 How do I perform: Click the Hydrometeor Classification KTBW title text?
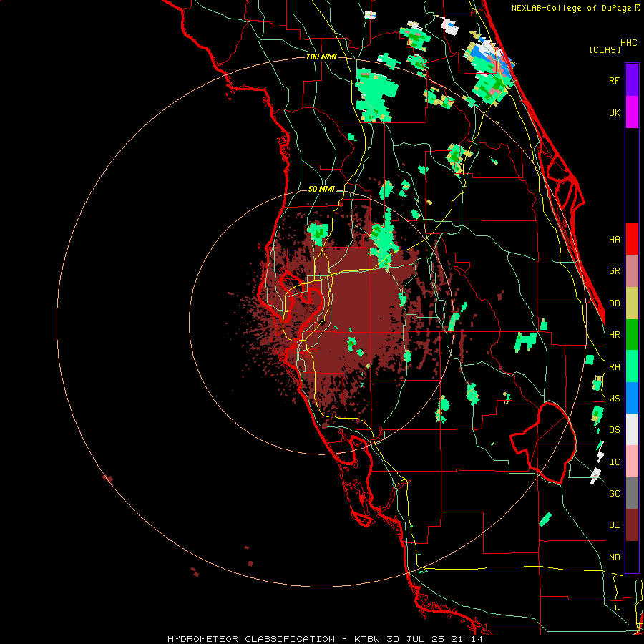[325, 639]
